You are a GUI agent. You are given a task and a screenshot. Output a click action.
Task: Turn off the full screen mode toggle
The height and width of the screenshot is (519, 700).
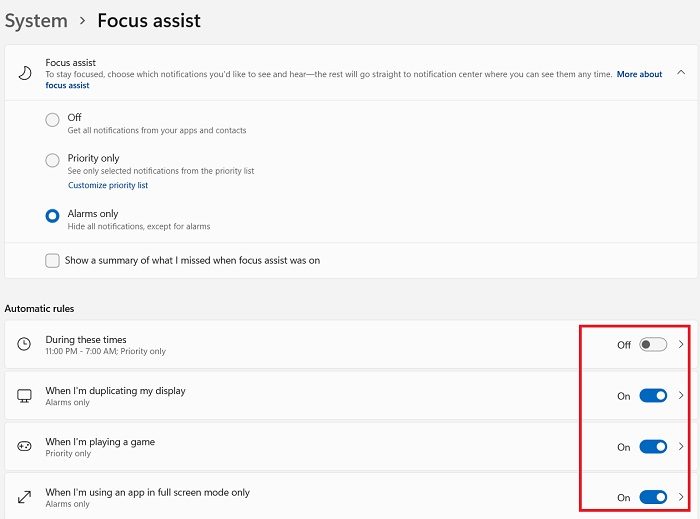(653, 497)
